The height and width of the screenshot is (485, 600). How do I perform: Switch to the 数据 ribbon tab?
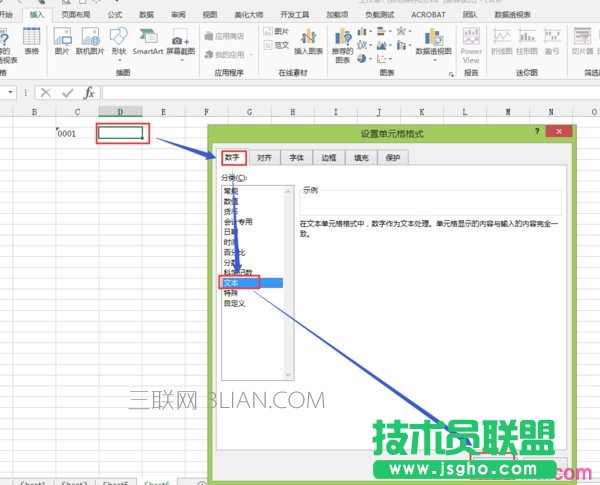(146, 15)
